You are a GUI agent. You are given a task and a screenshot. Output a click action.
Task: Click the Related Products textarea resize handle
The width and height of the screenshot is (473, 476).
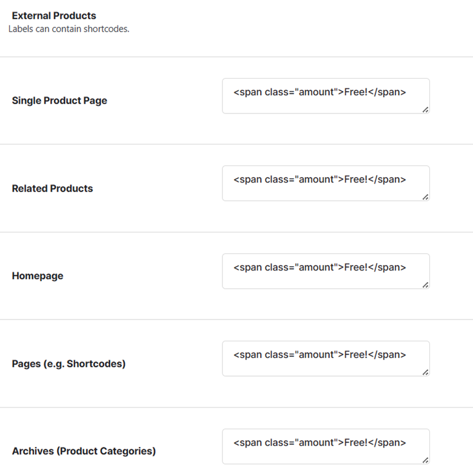[x=425, y=197]
